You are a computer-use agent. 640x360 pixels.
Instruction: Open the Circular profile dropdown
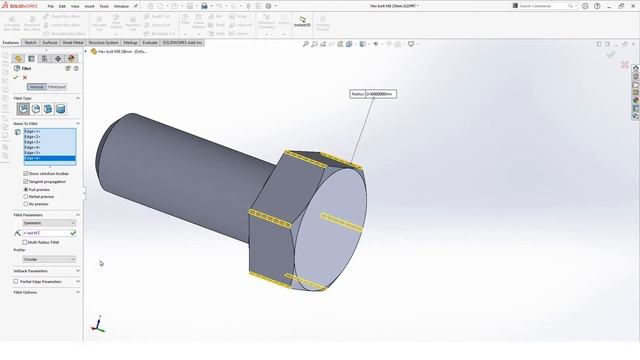(49, 259)
